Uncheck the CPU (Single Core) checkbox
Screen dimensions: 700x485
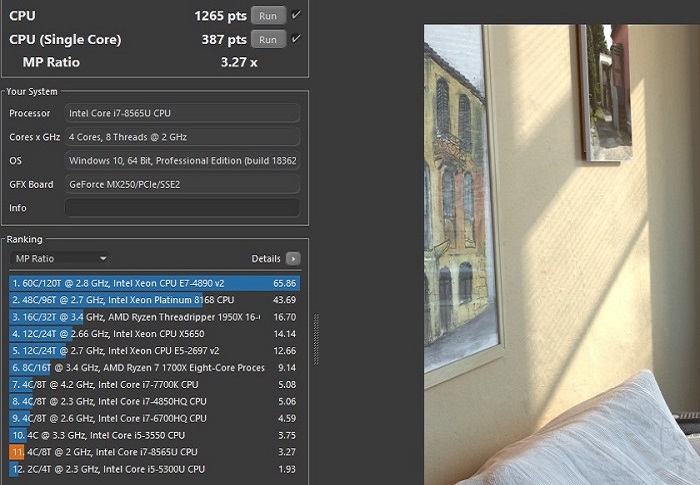tap(296, 38)
